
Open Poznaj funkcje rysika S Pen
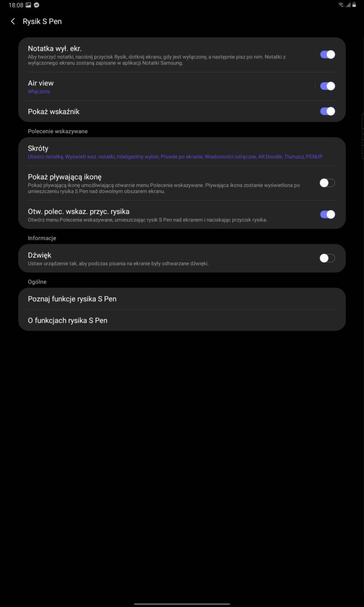(72, 299)
